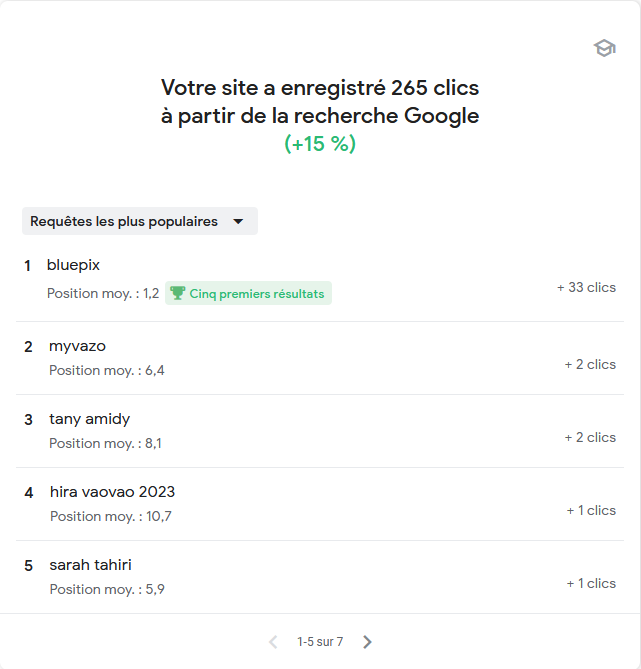641x669 pixels.
Task: Open the "Requêtes les plus populaires" dropdown
Action: click(139, 221)
